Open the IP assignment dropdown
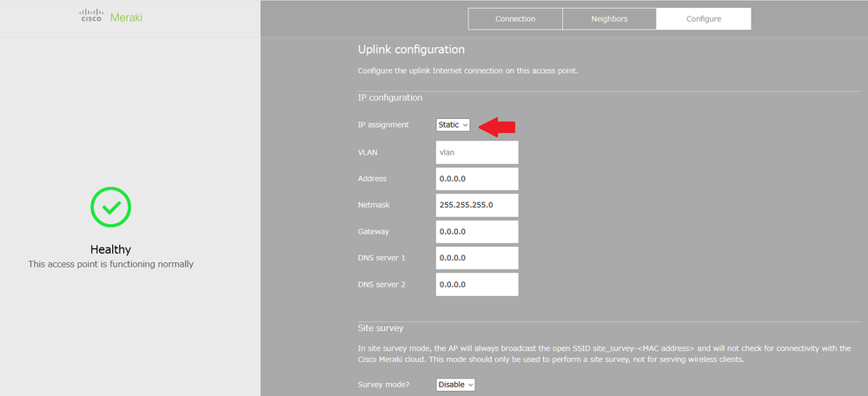Image resolution: width=868 pixels, height=396 pixels. coord(453,125)
